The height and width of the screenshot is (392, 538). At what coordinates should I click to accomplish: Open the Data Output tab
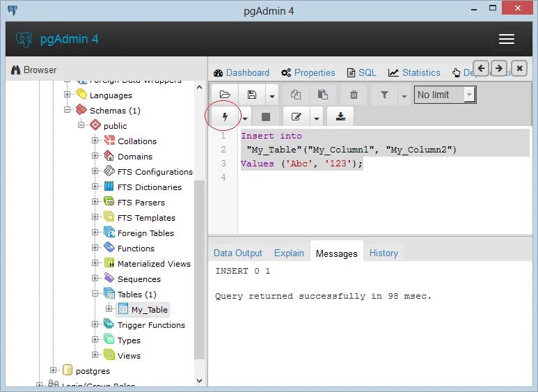pyautogui.click(x=238, y=253)
